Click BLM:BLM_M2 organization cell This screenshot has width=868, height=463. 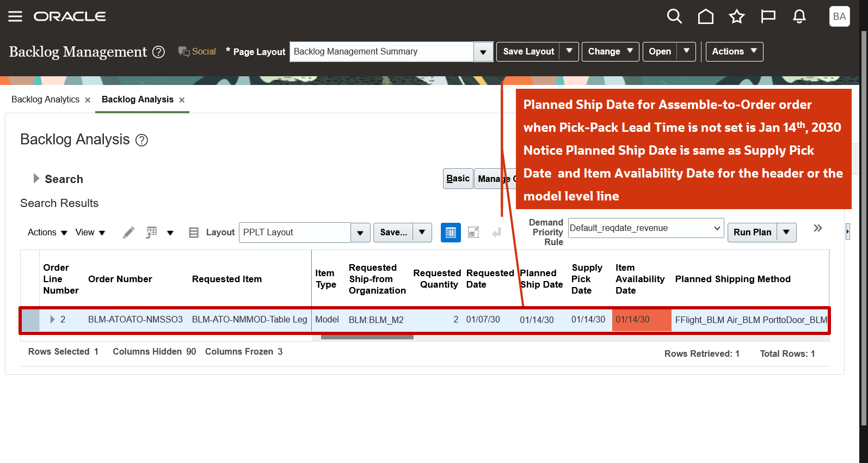point(376,320)
